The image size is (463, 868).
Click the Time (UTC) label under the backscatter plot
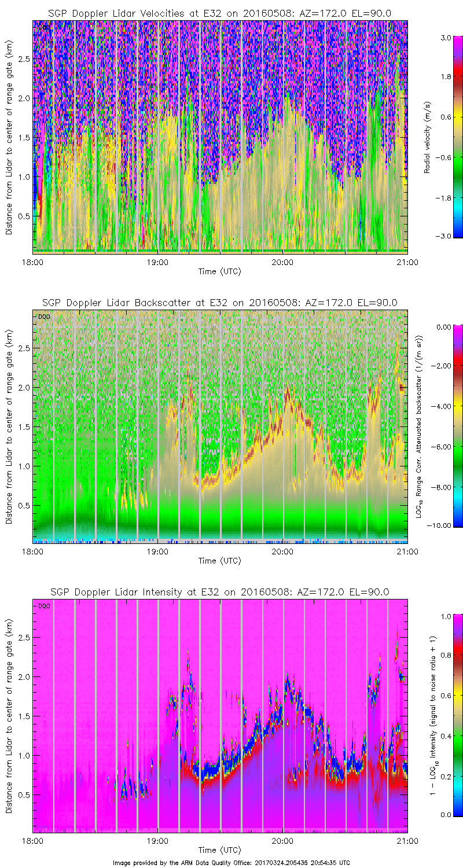[219, 561]
